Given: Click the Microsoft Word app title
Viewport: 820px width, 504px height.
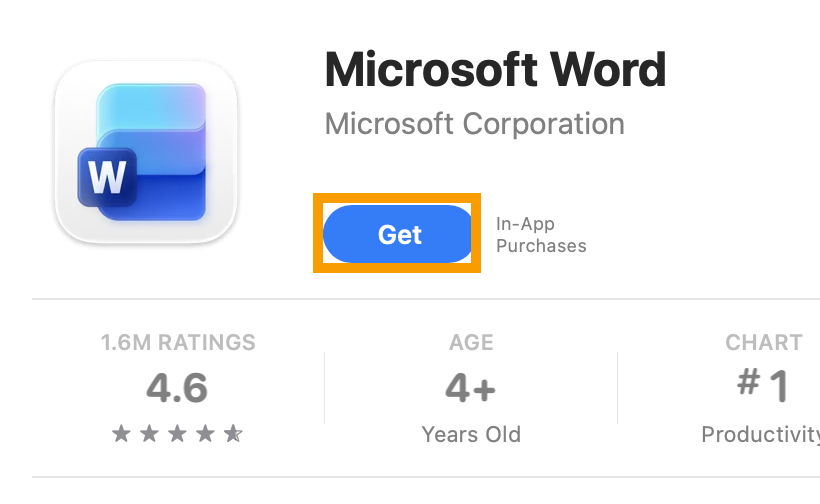Looking at the screenshot, I should pos(495,70).
